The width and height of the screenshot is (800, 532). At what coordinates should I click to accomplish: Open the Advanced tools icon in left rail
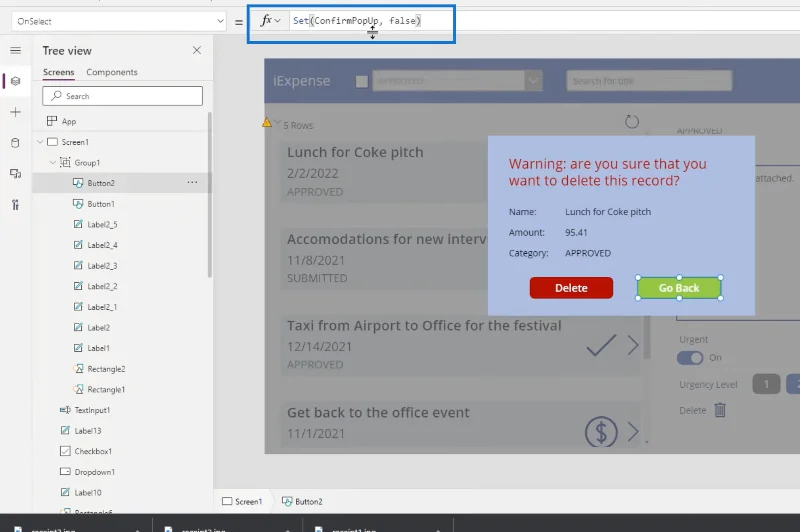(x=15, y=205)
